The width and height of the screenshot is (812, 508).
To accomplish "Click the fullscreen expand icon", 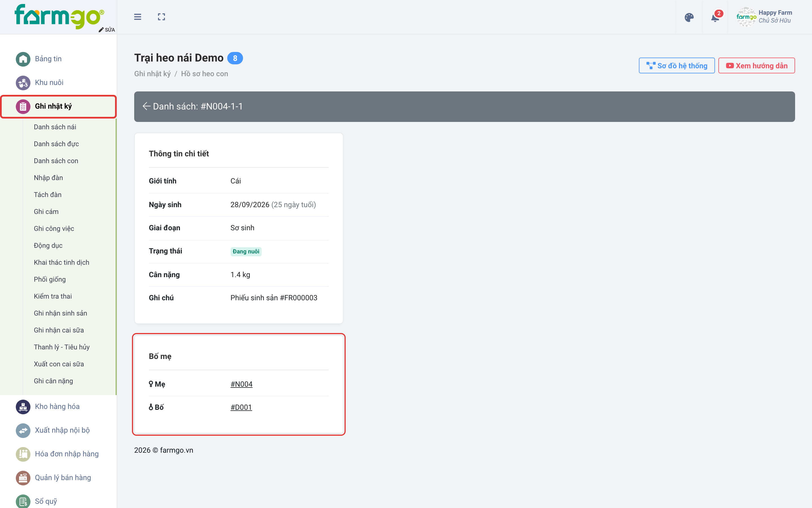I will pyautogui.click(x=161, y=17).
